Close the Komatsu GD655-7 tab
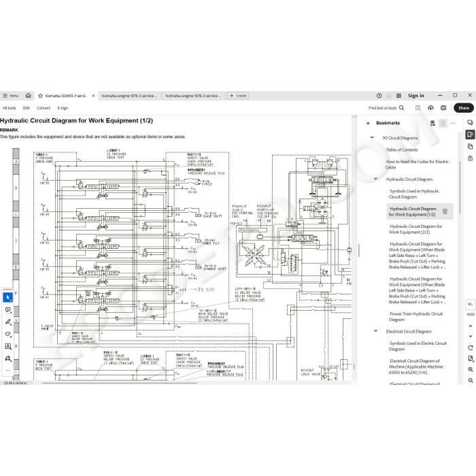Screen dimensions: 476x476 pos(93,96)
